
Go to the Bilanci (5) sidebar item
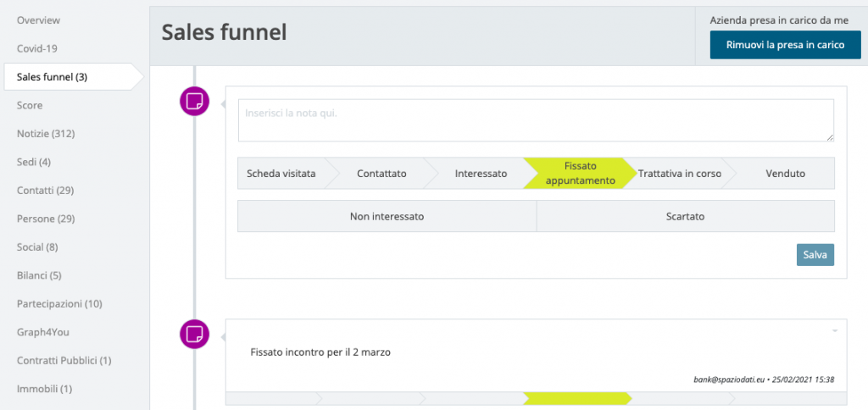coord(39,275)
